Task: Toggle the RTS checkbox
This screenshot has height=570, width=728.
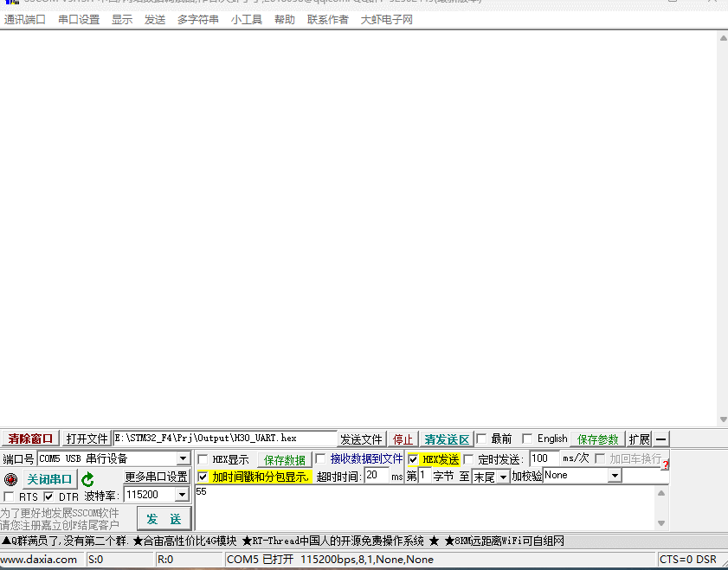Action: click(9, 496)
